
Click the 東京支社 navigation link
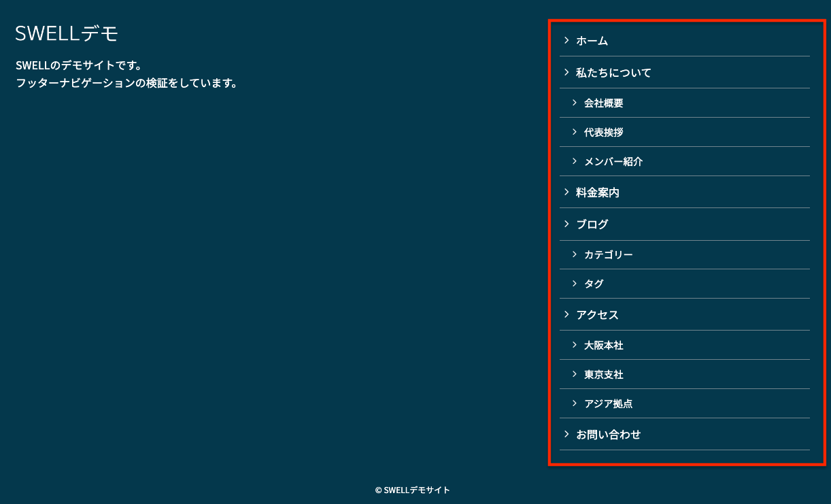[x=604, y=374]
